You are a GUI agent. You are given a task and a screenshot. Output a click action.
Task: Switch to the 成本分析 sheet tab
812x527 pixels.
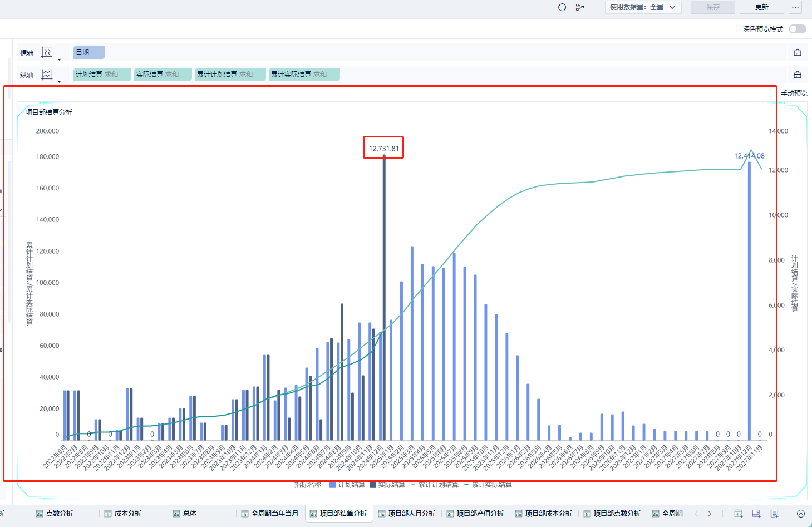(123, 514)
